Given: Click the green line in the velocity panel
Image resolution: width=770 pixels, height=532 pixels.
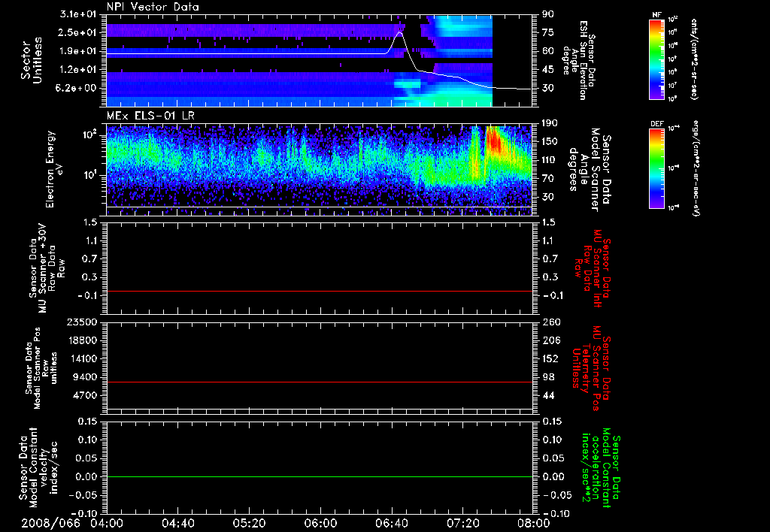Looking at the screenshot, I should point(320,476).
